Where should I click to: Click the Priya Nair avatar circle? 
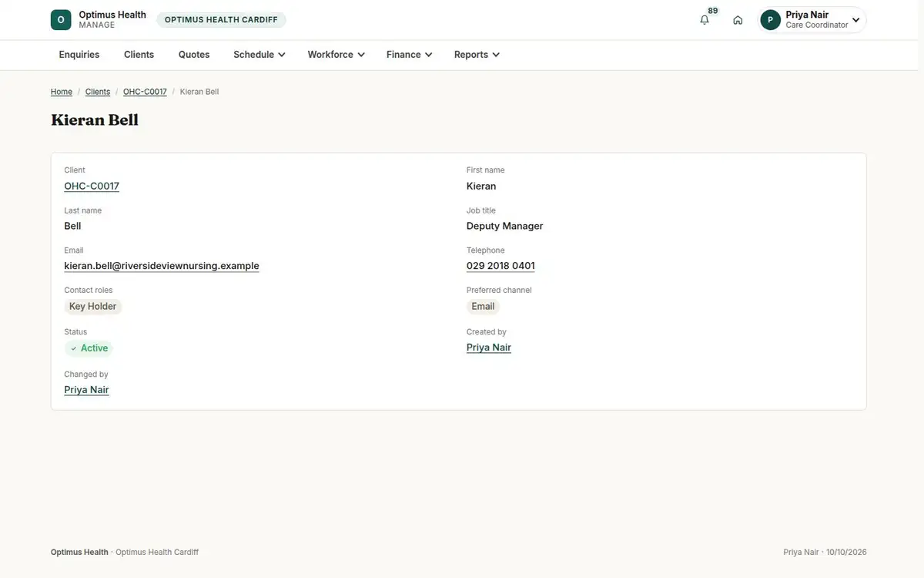770,20
